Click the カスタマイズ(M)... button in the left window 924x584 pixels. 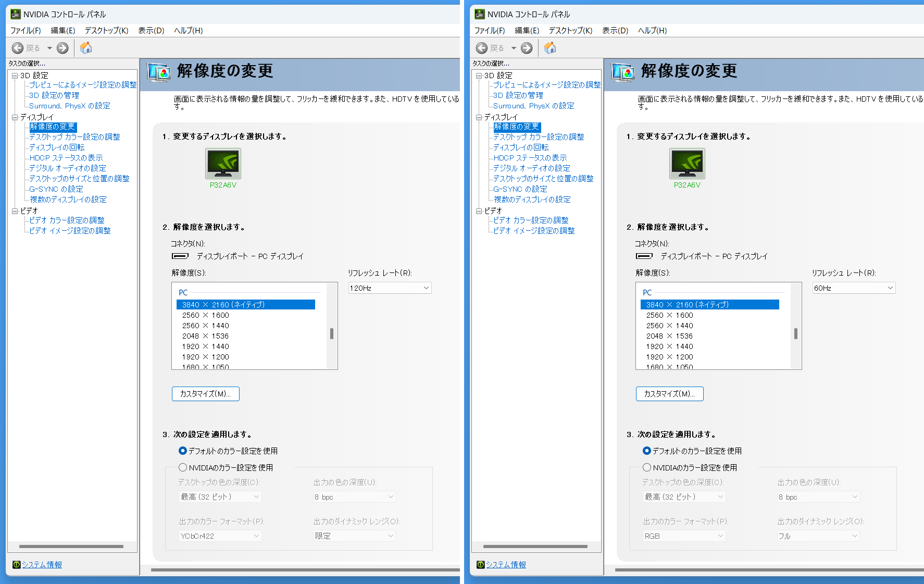click(206, 394)
